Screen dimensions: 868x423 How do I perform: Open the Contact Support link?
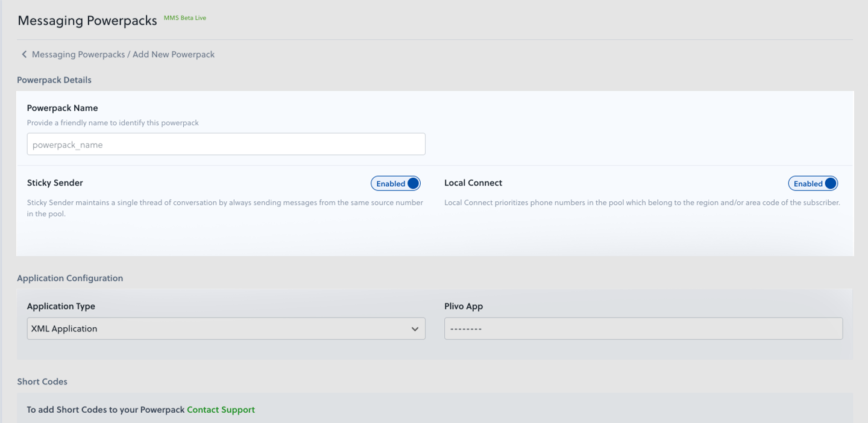click(x=221, y=410)
